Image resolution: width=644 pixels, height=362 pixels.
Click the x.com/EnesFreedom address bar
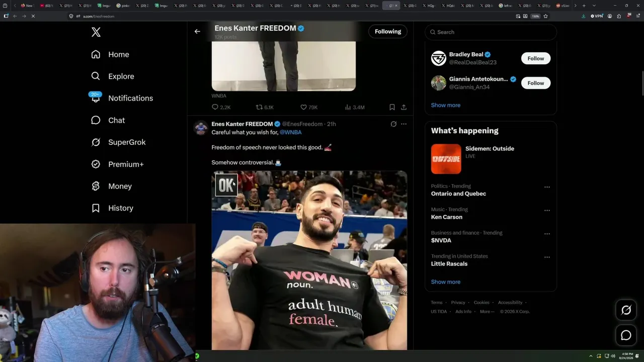(292, 16)
